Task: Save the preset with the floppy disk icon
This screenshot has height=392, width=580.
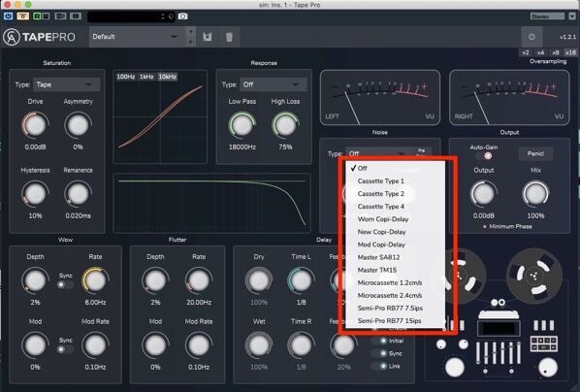Action: coord(208,37)
